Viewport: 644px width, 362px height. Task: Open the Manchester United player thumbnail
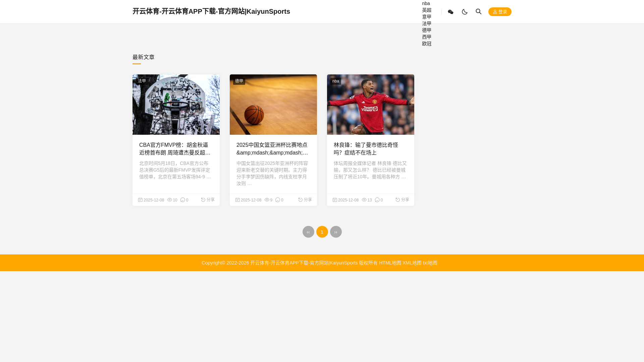(x=371, y=105)
